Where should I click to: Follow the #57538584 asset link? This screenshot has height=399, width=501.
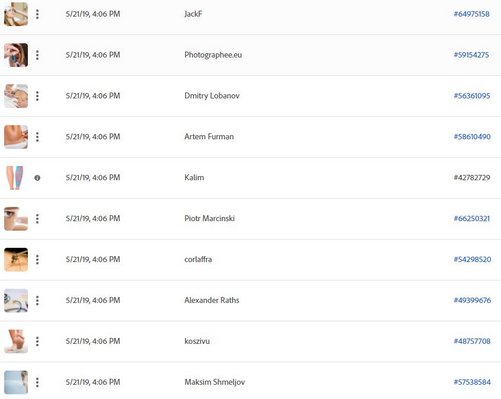472,382
